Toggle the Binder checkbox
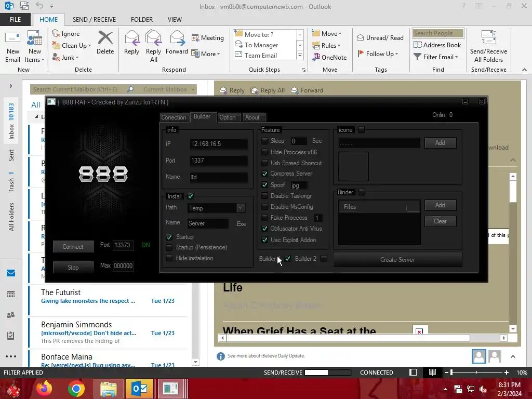Viewport: 532px width, 399px height. click(362, 192)
